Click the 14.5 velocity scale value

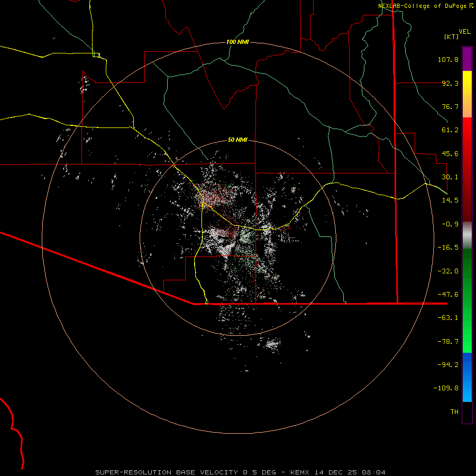450,200
